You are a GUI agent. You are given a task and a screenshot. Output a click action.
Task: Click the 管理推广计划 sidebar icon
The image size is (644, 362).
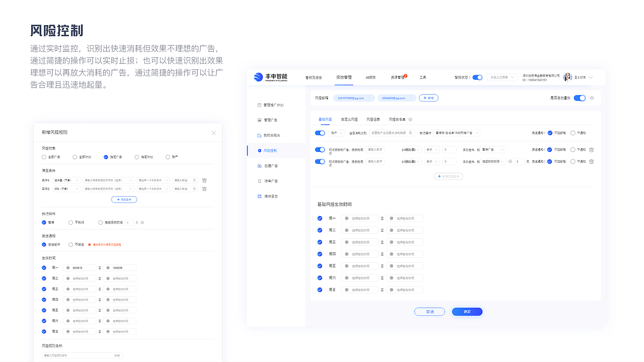[x=260, y=105]
